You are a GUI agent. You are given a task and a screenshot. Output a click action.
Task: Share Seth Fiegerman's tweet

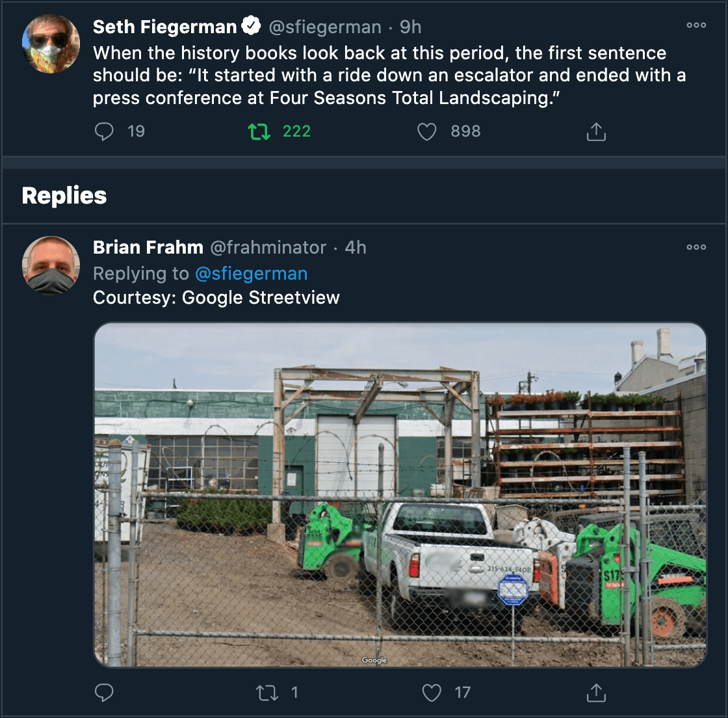(x=596, y=132)
